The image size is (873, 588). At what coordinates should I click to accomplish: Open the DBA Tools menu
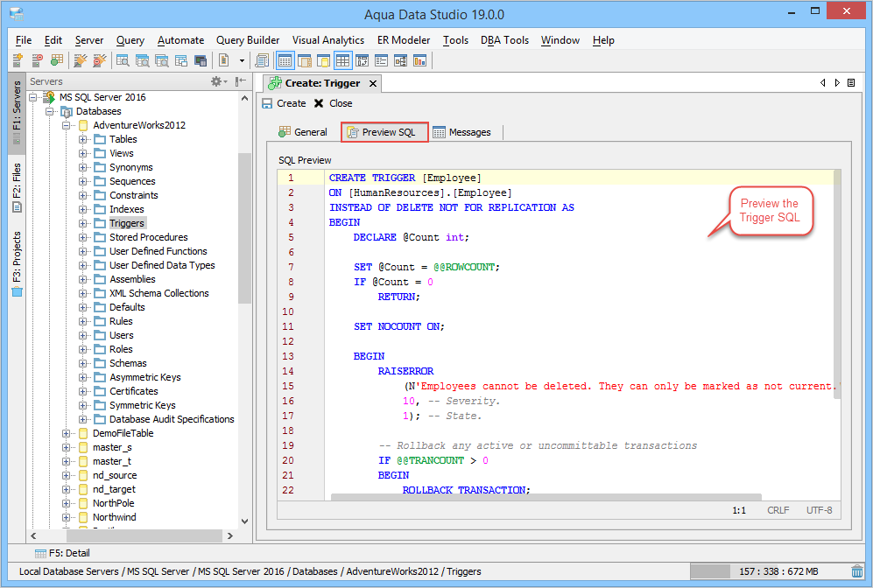(x=503, y=40)
